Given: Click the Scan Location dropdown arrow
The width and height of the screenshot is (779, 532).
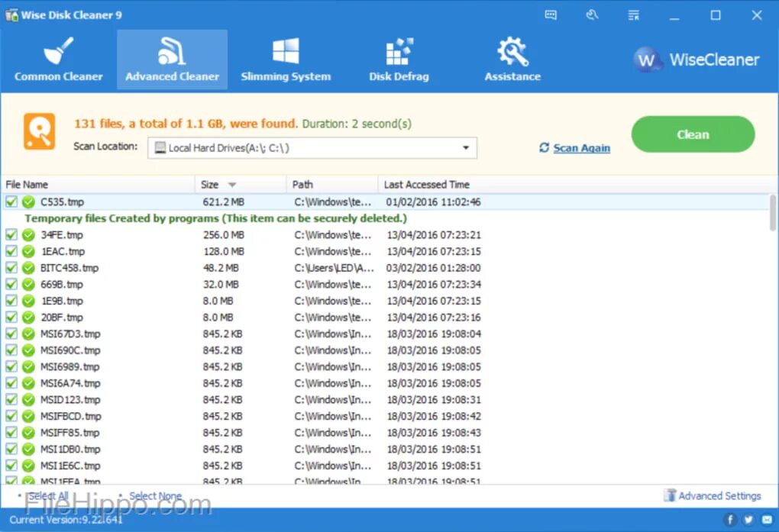Looking at the screenshot, I should 466,148.
